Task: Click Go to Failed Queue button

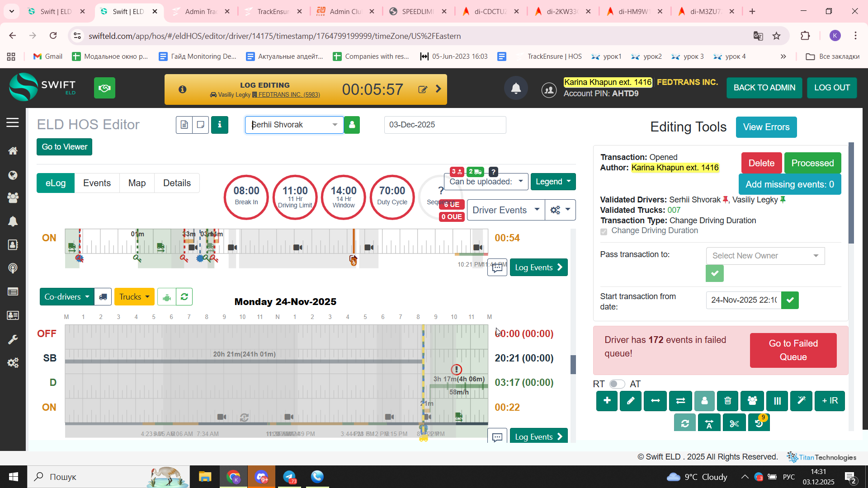Action: [x=793, y=350]
